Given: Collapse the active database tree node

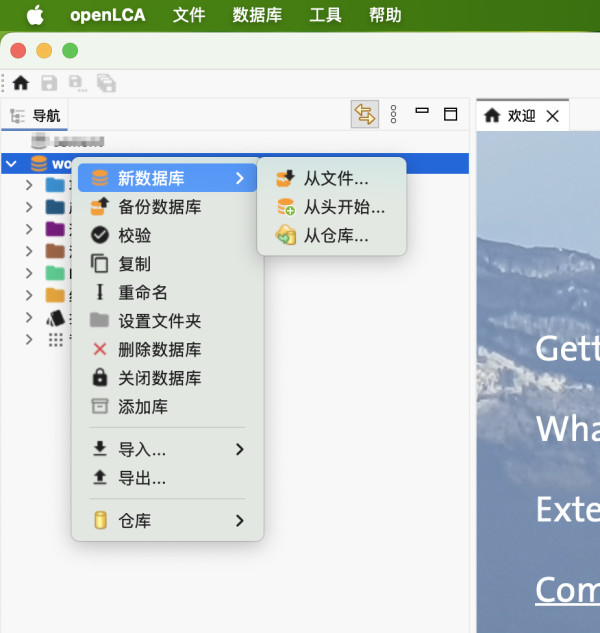Looking at the screenshot, I should [x=11, y=164].
